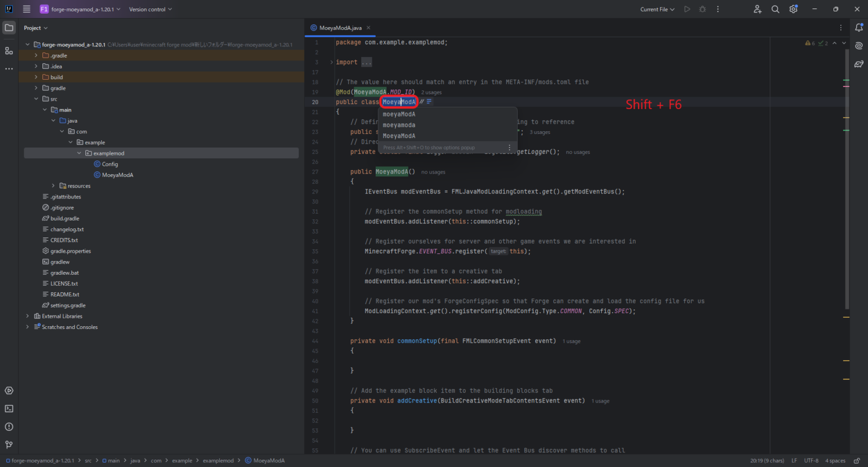Open the Problems tool window
The width and height of the screenshot is (868, 467).
tap(9, 427)
